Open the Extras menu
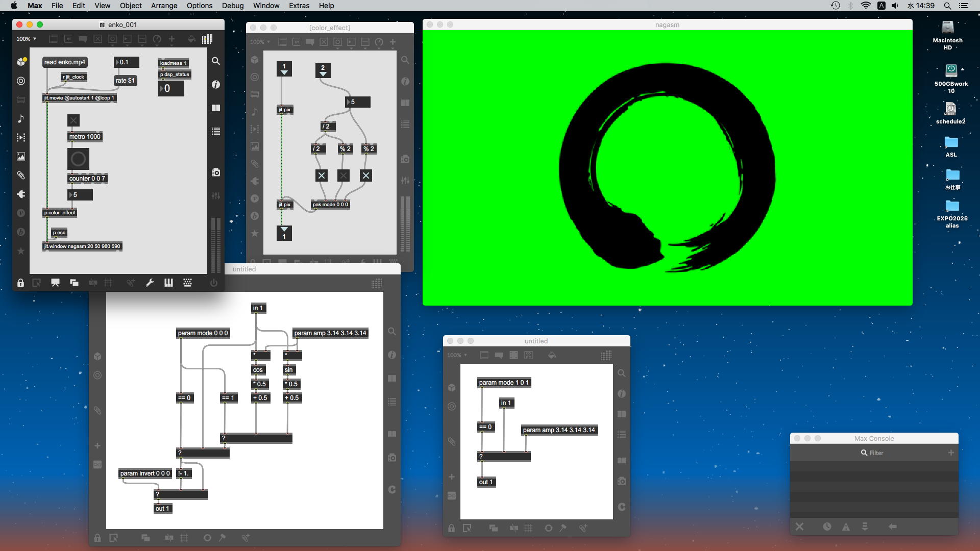Screen dimensions: 980x551 pyautogui.click(x=299, y=6)
